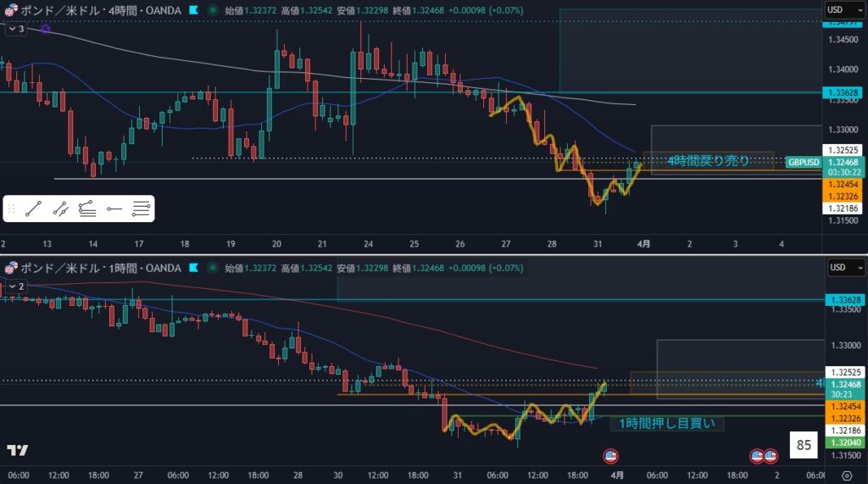Screen dimensions: 868x484
Task: Select the trend line drawing tool
Action: (x=34, y=208)
